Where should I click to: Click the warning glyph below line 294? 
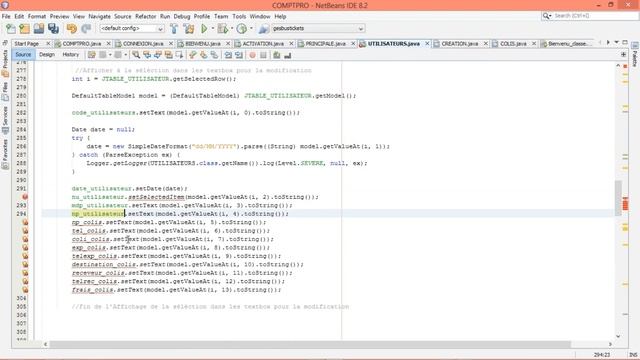coord(25,222)
